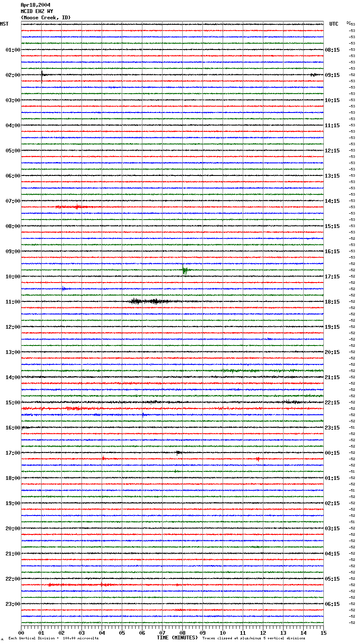Click minute 00 on the time axis

tap(21, 632)
